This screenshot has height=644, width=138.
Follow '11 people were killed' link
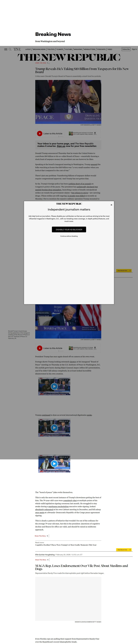pos(76,196)
